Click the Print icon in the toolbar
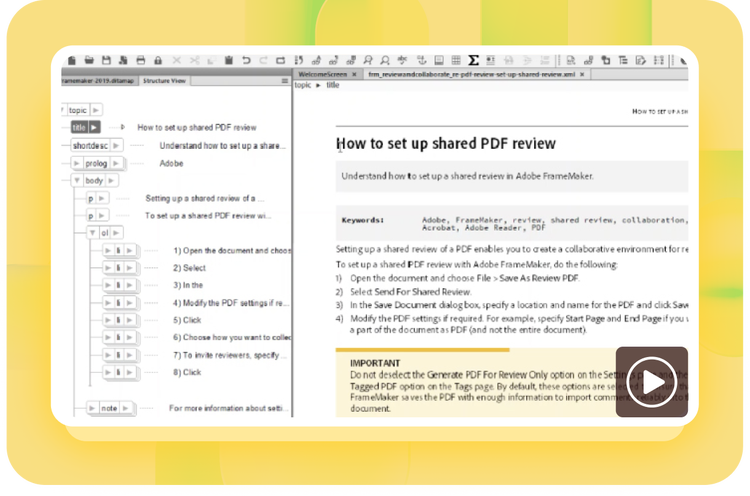Viewport: 750px width, 496px height. (141, 60)
